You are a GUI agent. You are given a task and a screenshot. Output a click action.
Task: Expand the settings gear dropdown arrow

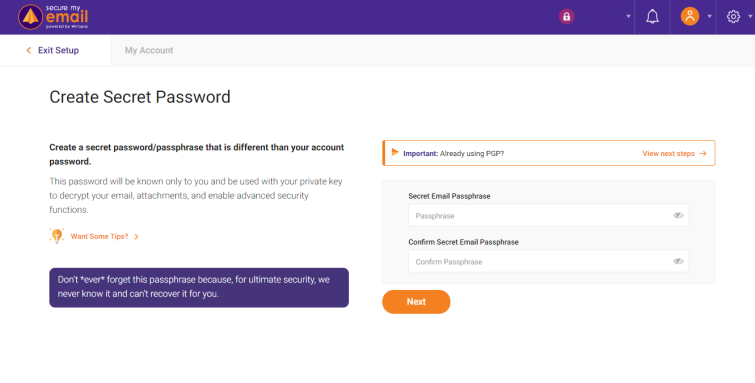pos(750,16)
